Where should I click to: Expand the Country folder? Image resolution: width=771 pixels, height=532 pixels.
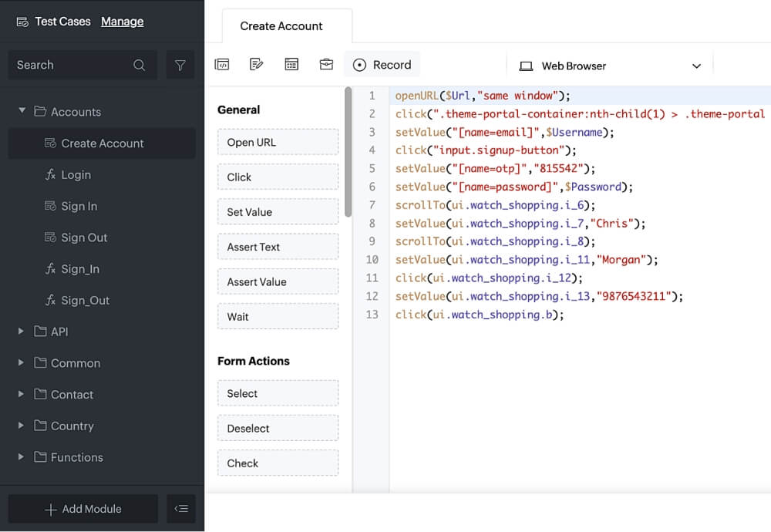pyautogui.click(x=22, y=426)
